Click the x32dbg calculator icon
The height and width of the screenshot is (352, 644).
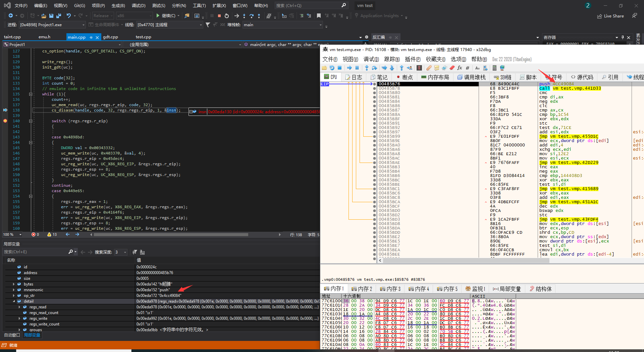click(494, 68)
